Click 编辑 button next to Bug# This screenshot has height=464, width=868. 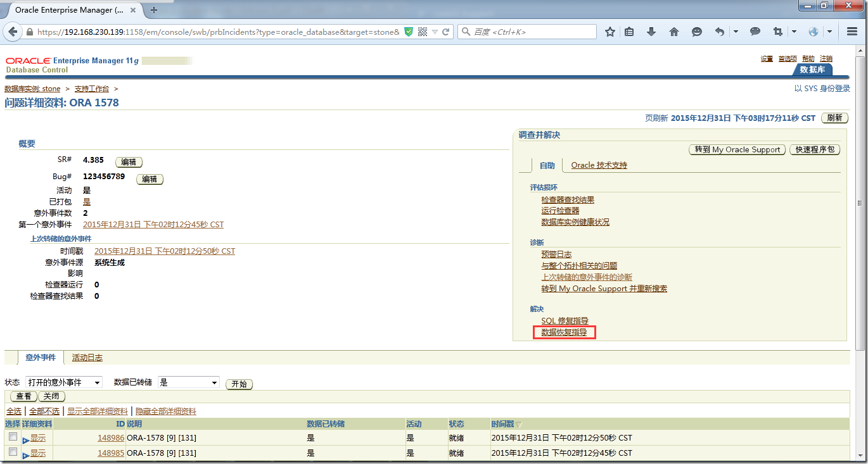tap(150, 179)
